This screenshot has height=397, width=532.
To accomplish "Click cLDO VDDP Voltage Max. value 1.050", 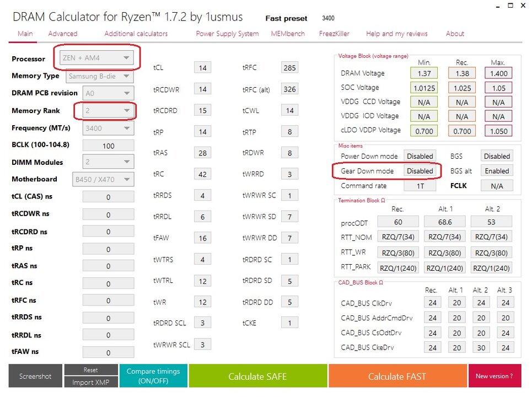I will tap(498, 131).
